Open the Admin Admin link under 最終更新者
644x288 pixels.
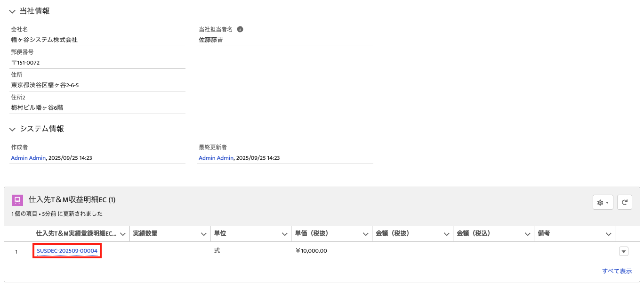coord(216,158)
